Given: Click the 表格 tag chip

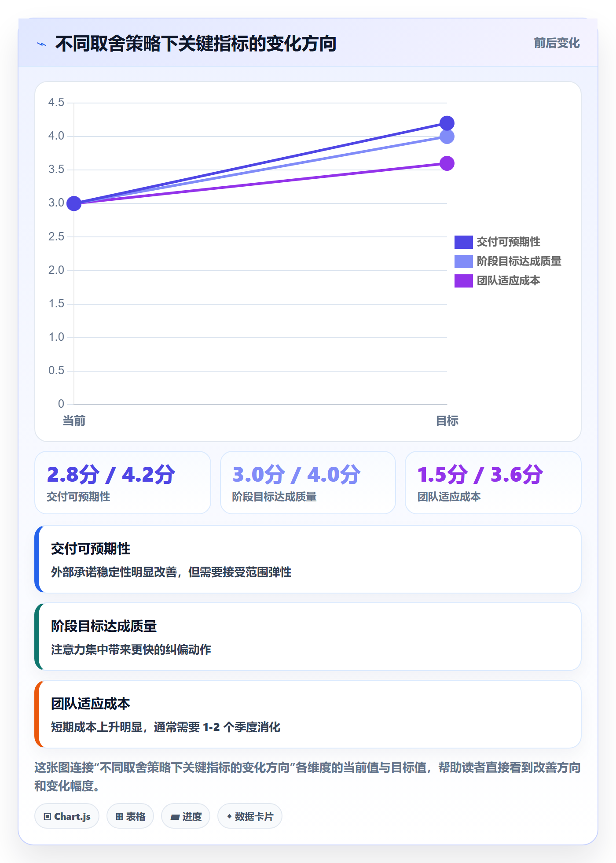Looking at the screenshot, I should click(130, 816).
